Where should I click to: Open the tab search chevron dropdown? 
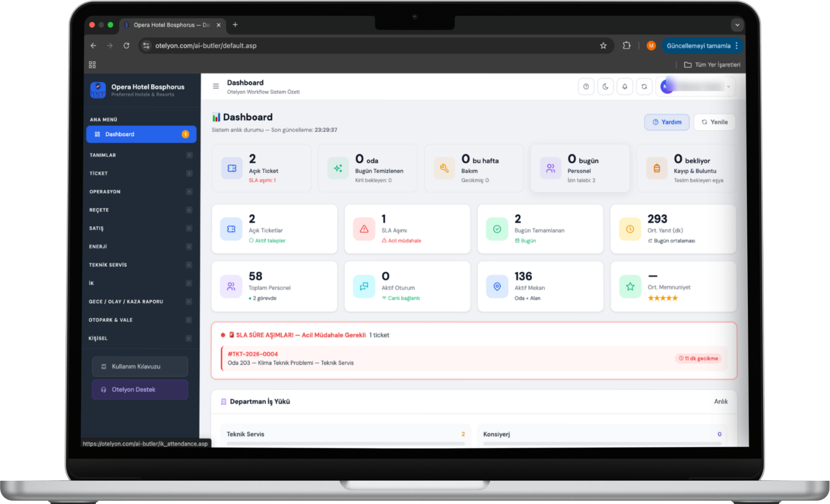tap(737, 25)
